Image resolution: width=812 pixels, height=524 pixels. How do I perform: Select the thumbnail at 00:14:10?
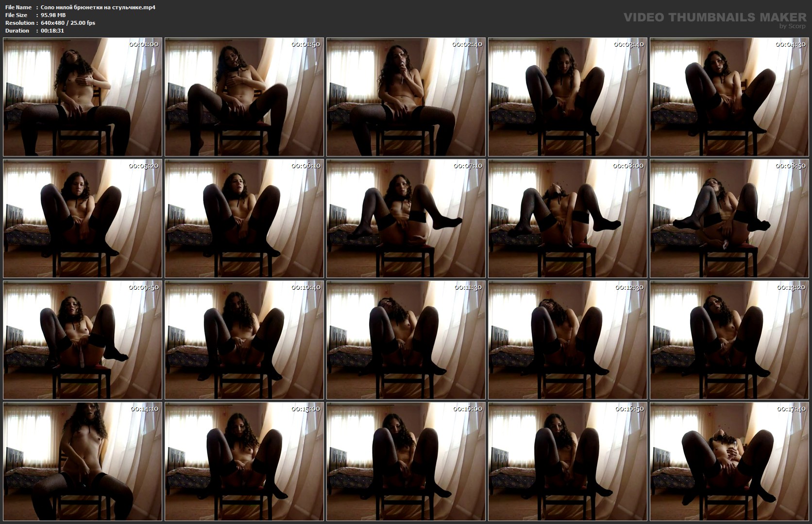tap(82, 461)
